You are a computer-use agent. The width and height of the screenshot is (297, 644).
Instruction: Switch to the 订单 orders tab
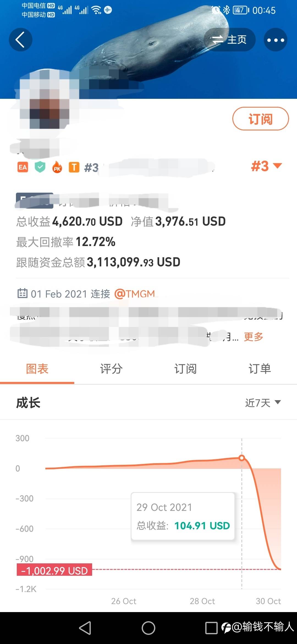coord(260,369)
